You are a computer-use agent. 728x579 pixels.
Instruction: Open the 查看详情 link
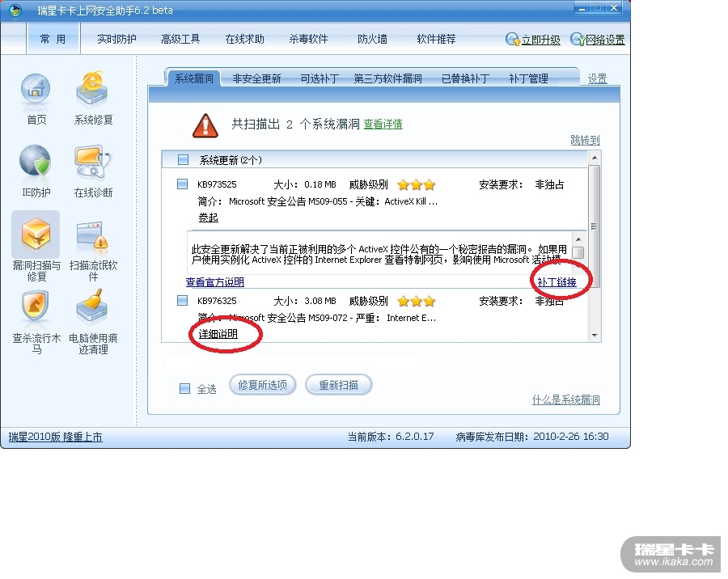click(383, 124)
